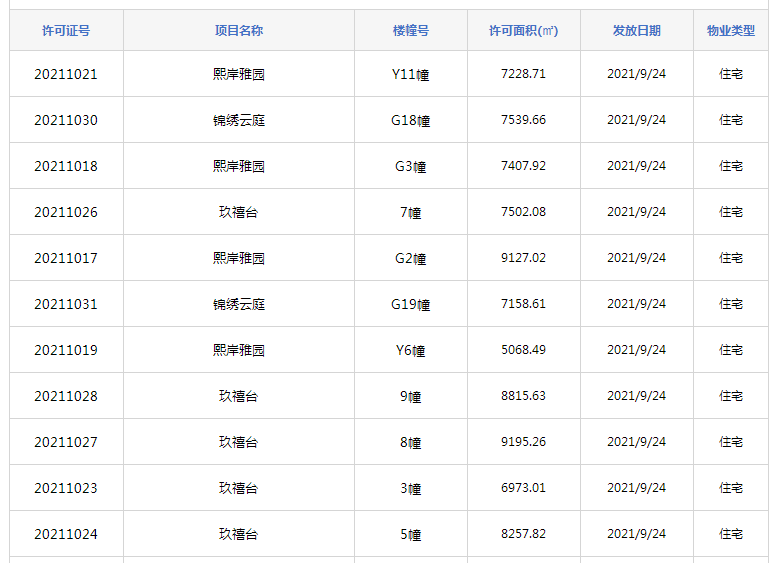Screen dimensions: 781x563
Task: Click 住宅 in the 20211028 row
Action: coord(731,396)
